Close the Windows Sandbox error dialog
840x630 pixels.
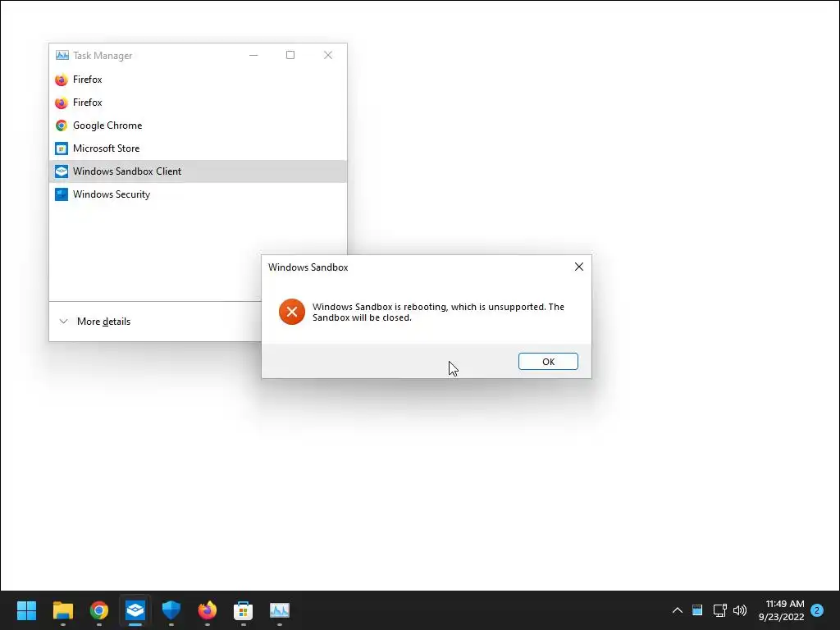(x=578, y=267)
